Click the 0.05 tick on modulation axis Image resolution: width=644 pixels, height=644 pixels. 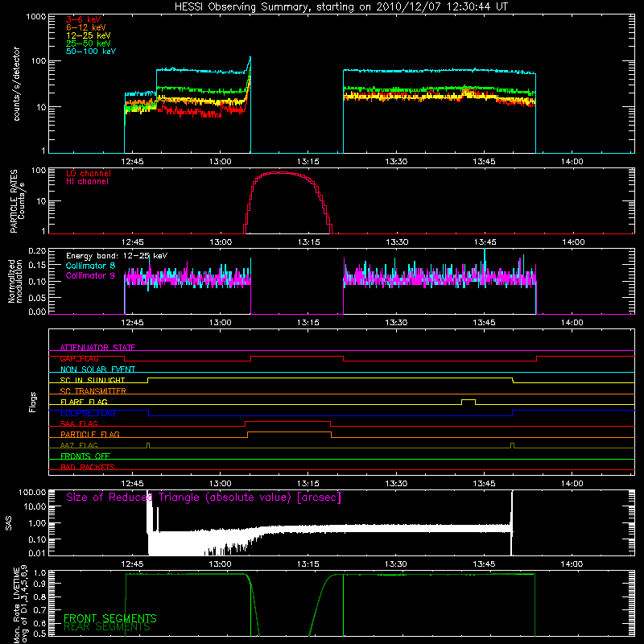(37, 298)
